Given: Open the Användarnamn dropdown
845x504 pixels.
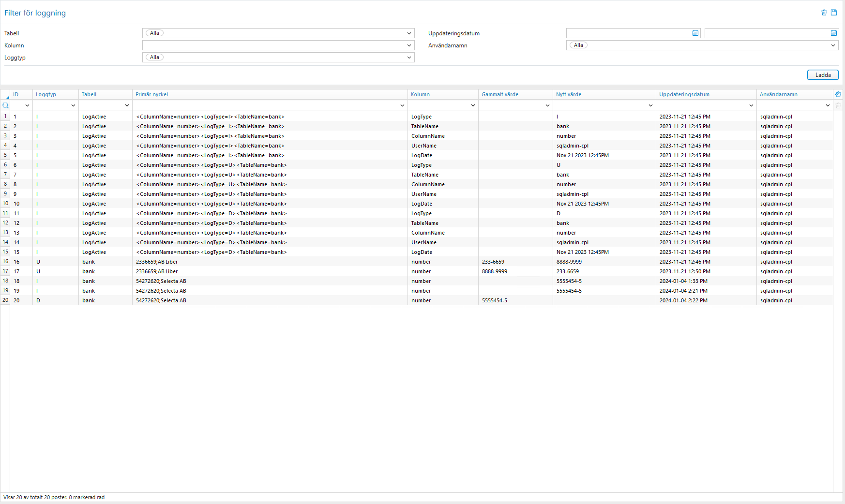Looking at the screenshot, I should (x=834, y=45).
